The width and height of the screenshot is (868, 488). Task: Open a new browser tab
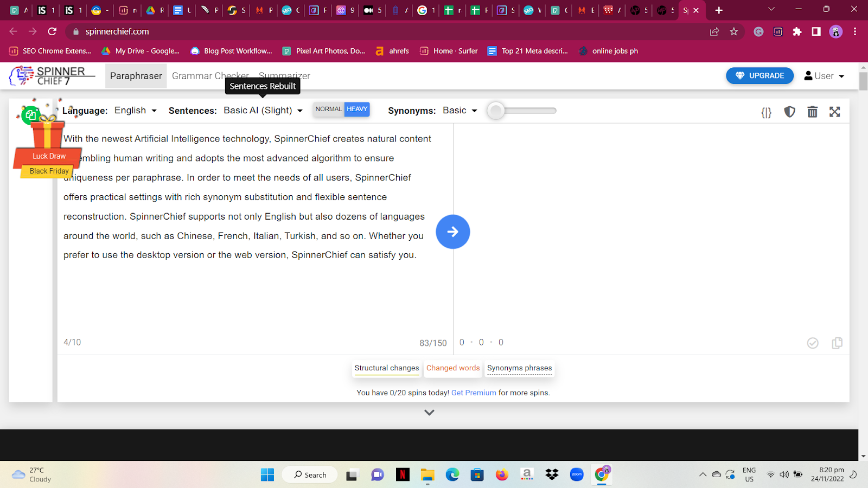pos(719,10)
